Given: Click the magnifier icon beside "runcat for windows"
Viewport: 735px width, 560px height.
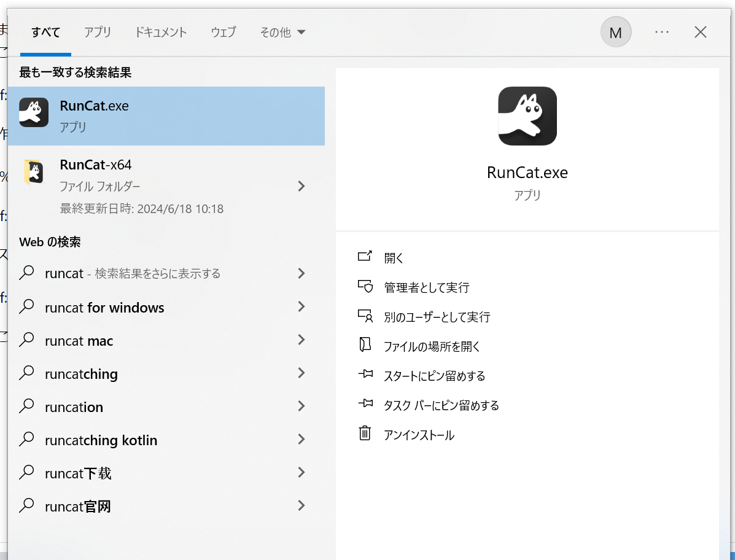Looking at the screenshot, I should tap(27, 306).
